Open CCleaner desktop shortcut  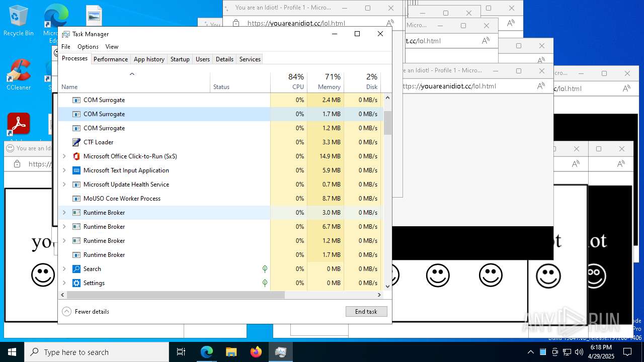[19, 74]
